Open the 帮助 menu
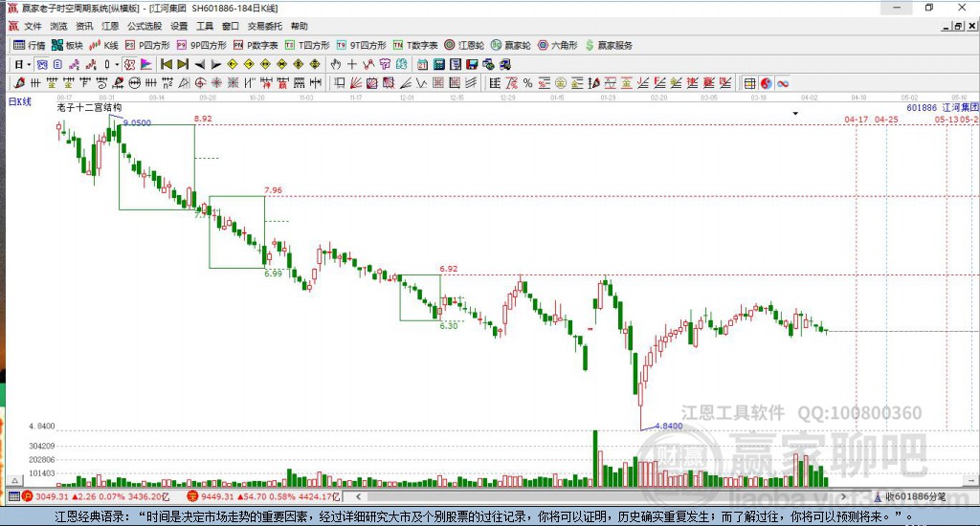This screenshot has width=980, height=526. click(300, 26)
